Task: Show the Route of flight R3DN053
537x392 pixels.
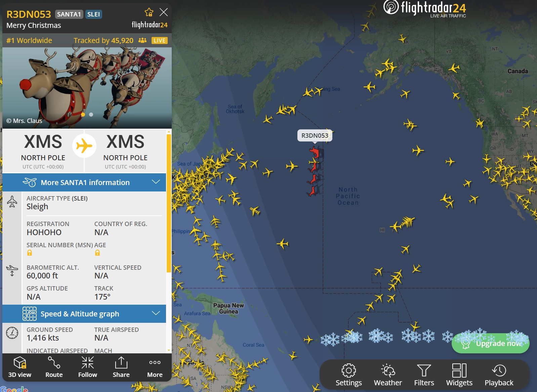Action: click(54, 367)
